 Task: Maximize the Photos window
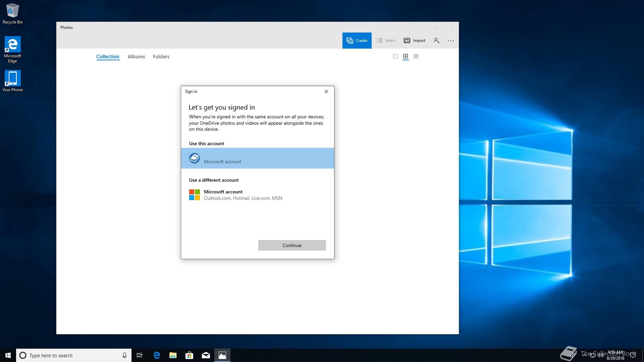click(436, 27)
